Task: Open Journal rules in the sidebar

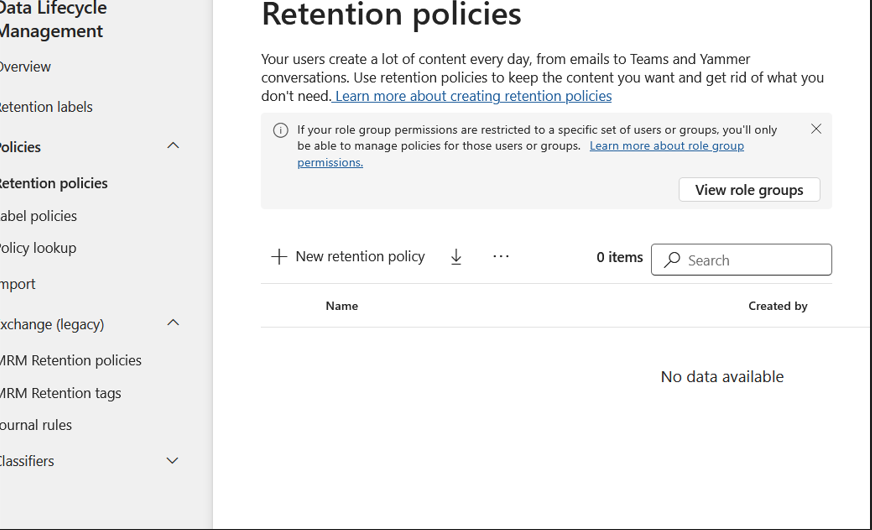Action: coord(36,425)
